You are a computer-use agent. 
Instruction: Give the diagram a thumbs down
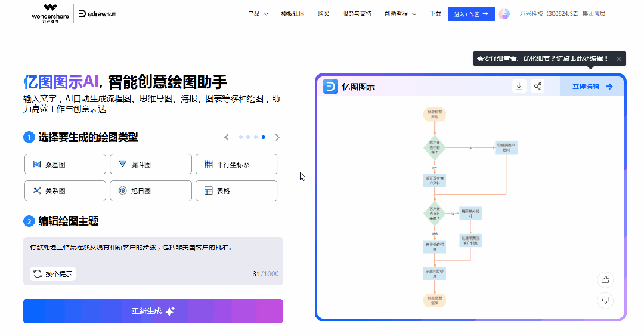(605, 300)
